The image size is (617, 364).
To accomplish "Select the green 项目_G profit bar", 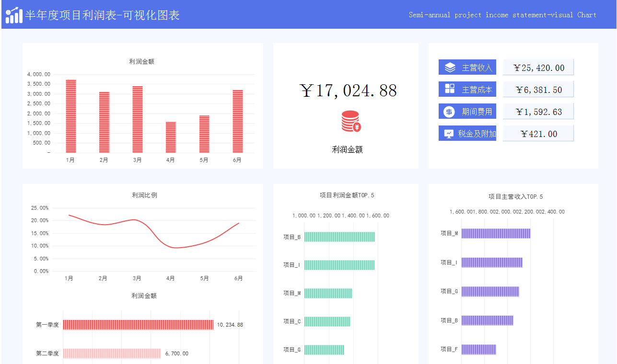I will click(x=325, y=350).
